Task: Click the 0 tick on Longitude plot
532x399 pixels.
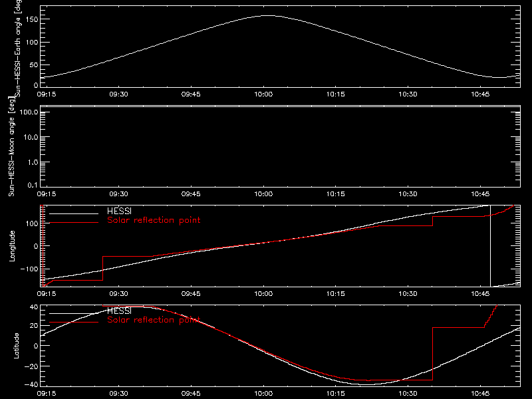Action: (36, 246)
